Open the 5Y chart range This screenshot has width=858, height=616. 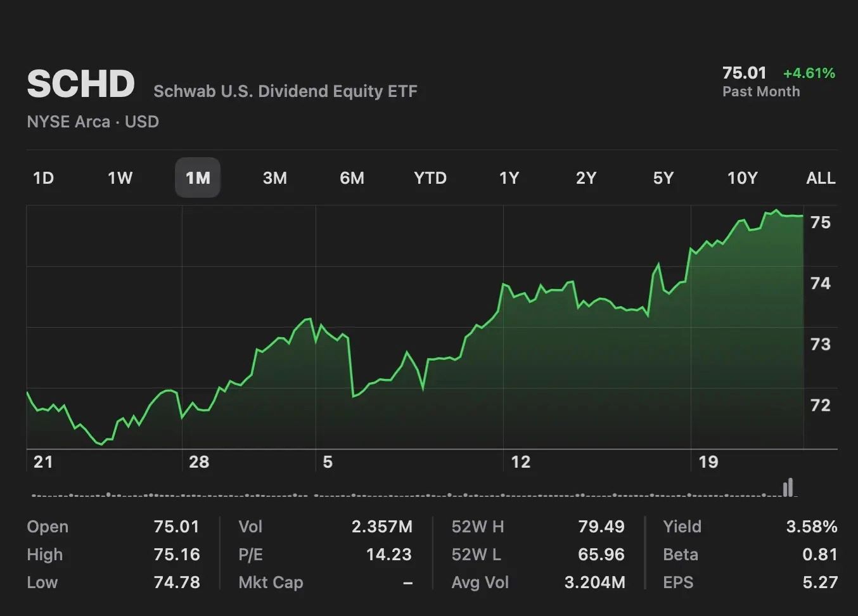coord(663,178)
